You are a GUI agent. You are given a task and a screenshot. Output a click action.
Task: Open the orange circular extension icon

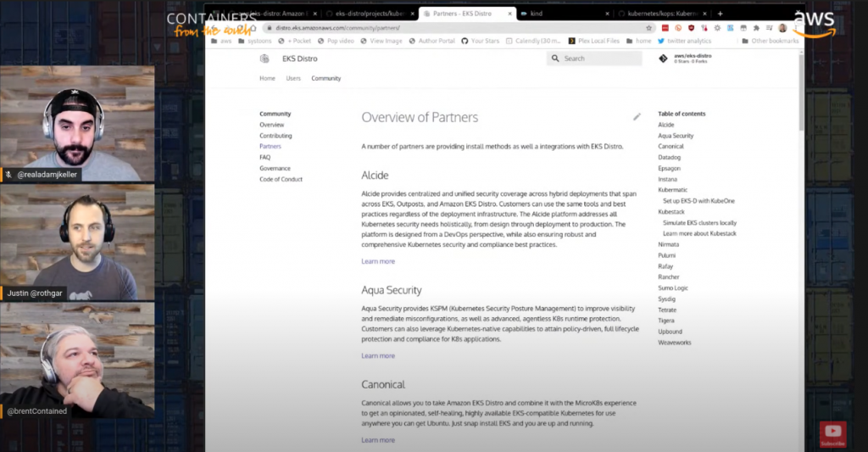pos(678,28)
